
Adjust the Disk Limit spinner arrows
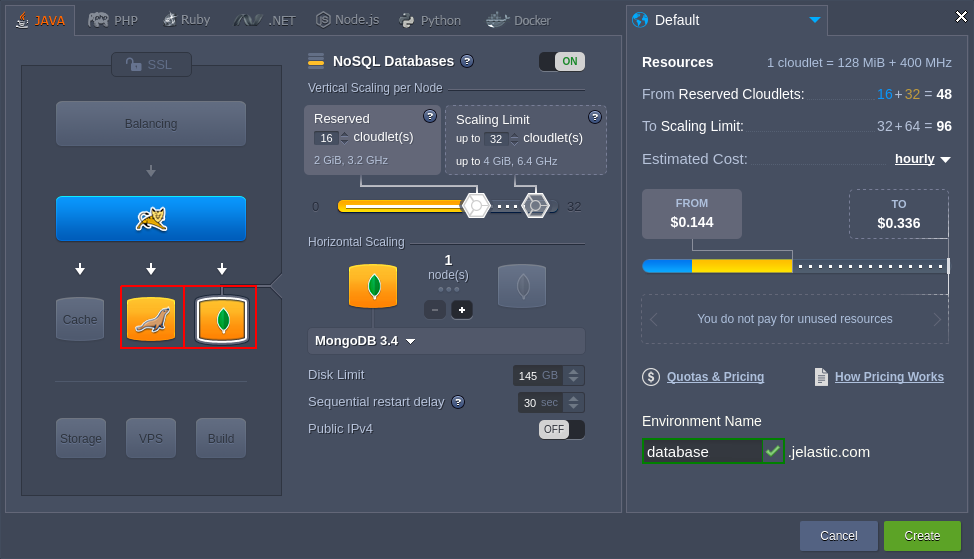[x=573, y=376]
